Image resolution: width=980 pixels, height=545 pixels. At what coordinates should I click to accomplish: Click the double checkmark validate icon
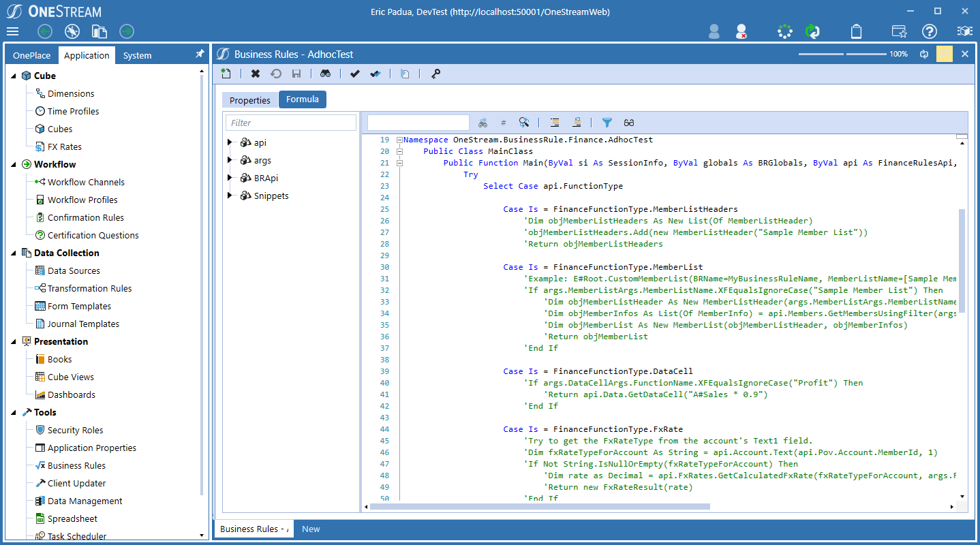click(376, 74)
